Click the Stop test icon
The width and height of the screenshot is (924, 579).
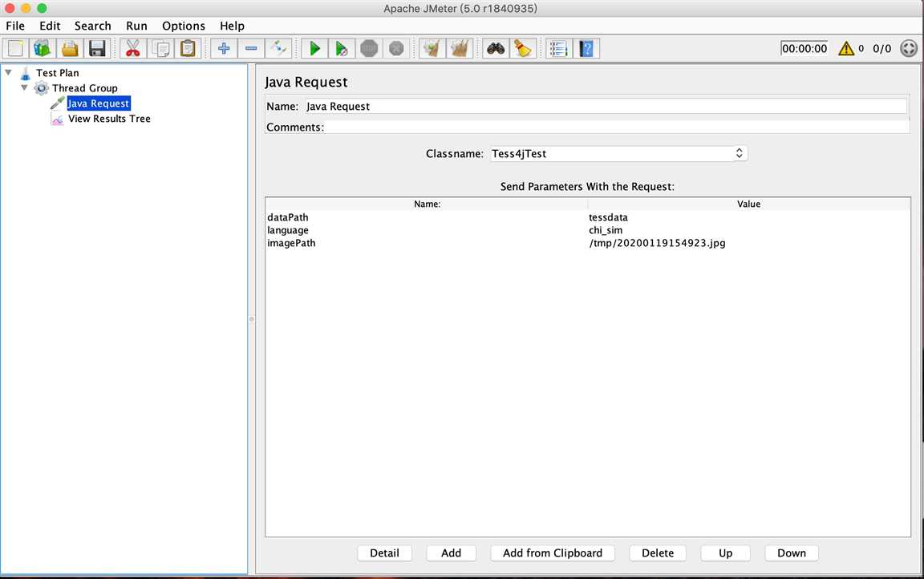click(x=369, y=48)
